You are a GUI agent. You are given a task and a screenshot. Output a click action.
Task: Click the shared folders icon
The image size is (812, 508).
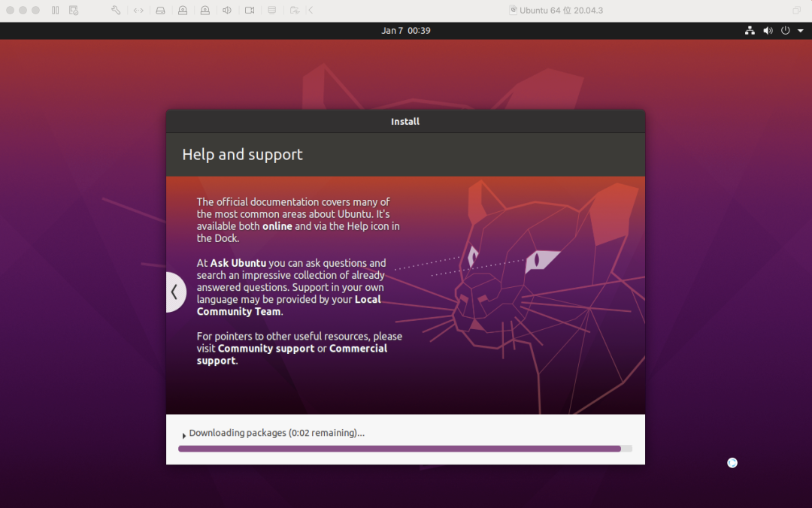pyautogui.click(x=294, y=11)
